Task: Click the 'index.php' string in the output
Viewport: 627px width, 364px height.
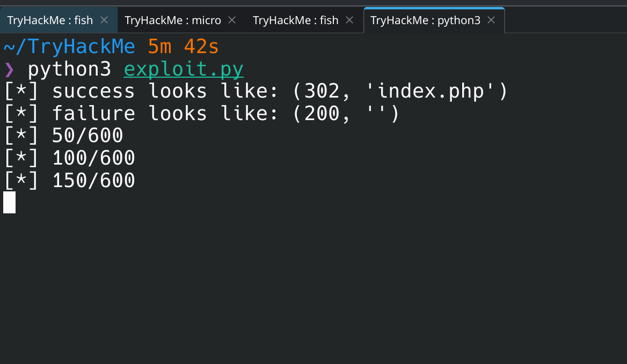Action: (x=431, y=91)
